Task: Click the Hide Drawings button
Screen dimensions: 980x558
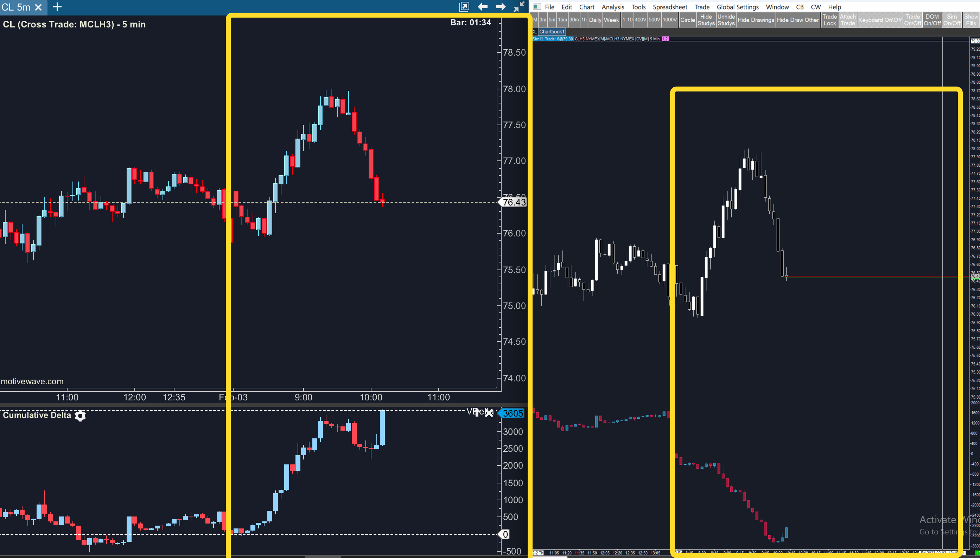Action: pos(756,20)
